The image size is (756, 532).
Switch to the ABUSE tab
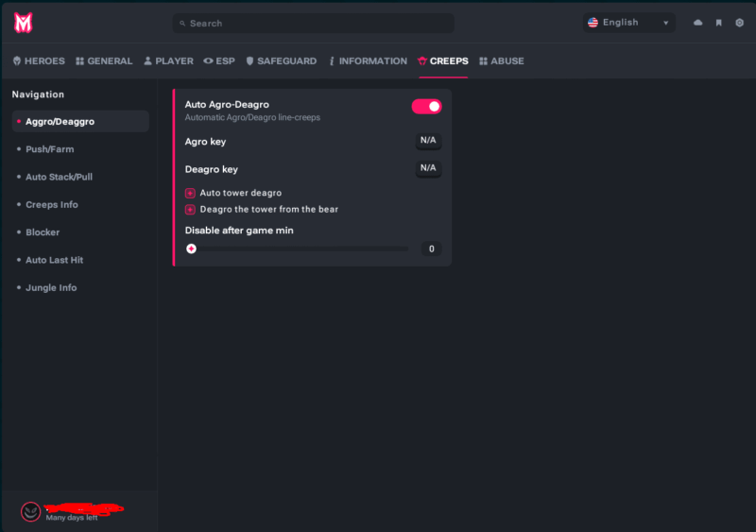click(x=502, y=60)
